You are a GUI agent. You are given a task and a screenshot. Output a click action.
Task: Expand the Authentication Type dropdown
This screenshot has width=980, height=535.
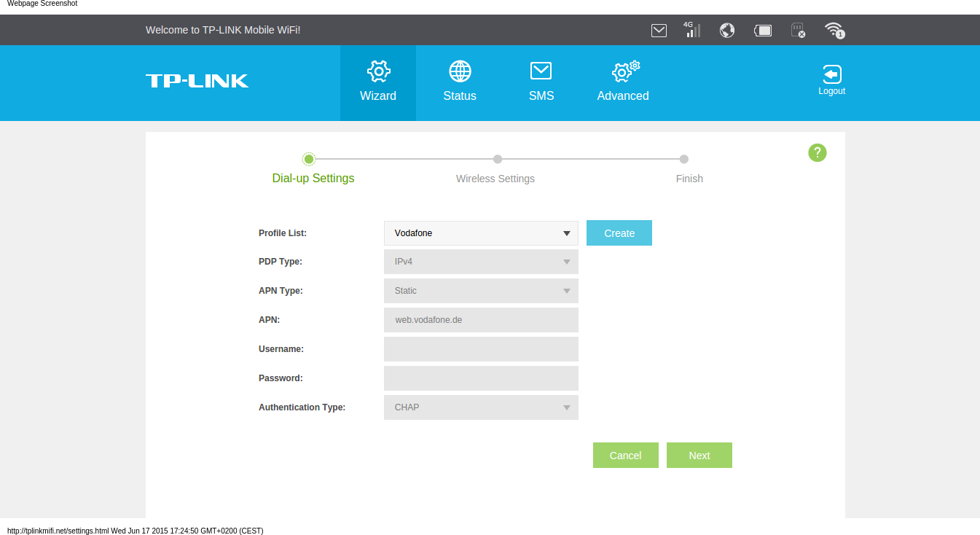(x=481, y=407)
